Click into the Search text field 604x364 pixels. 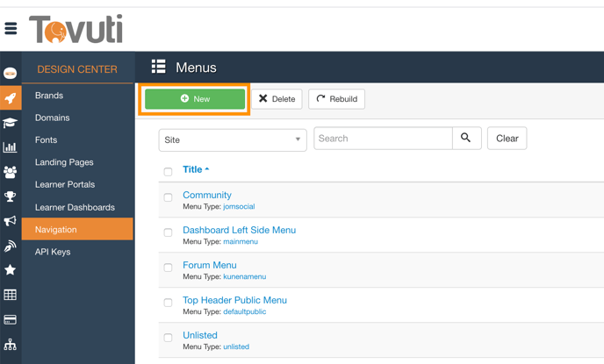[x=383, y=139]
